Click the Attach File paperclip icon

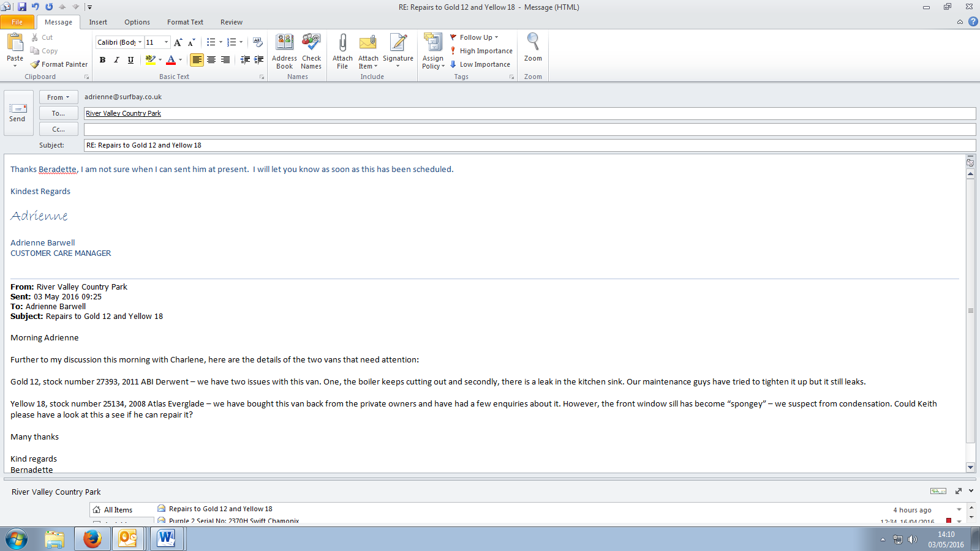click(342, 50)
